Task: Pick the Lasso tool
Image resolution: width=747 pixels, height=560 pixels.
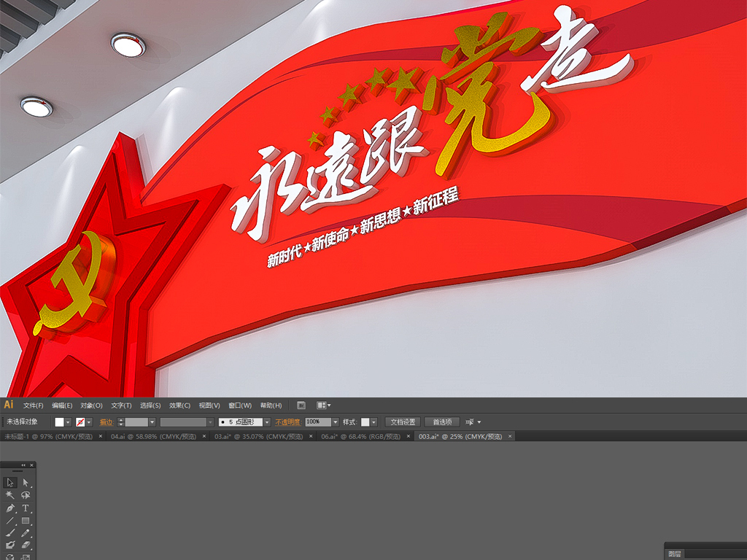Action: [25, 495]
